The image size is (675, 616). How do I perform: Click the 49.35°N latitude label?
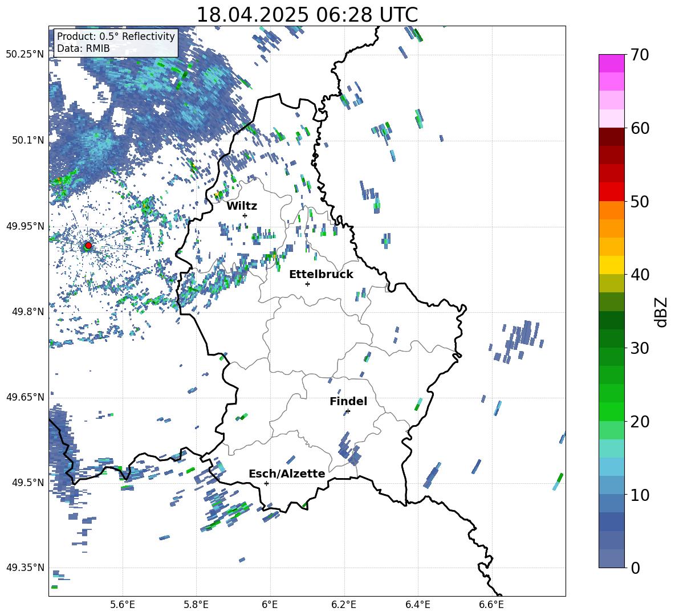pos(25,568)
